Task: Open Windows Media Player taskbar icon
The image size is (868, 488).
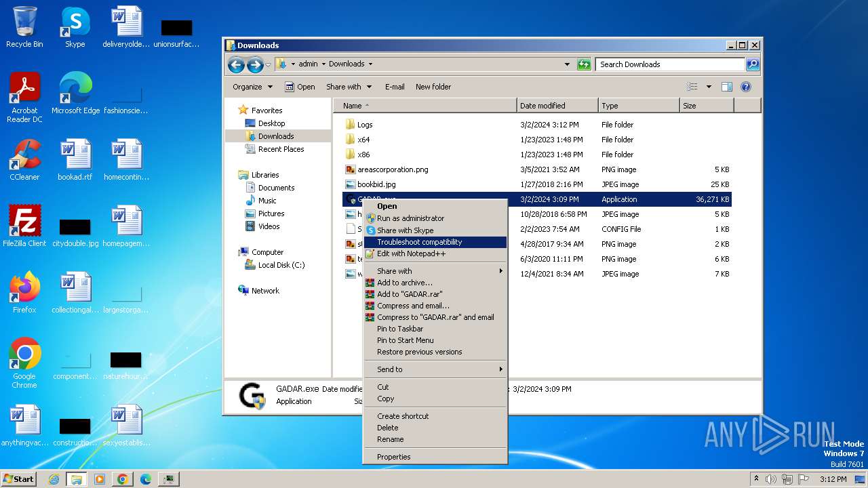Action: coord(100,479)
